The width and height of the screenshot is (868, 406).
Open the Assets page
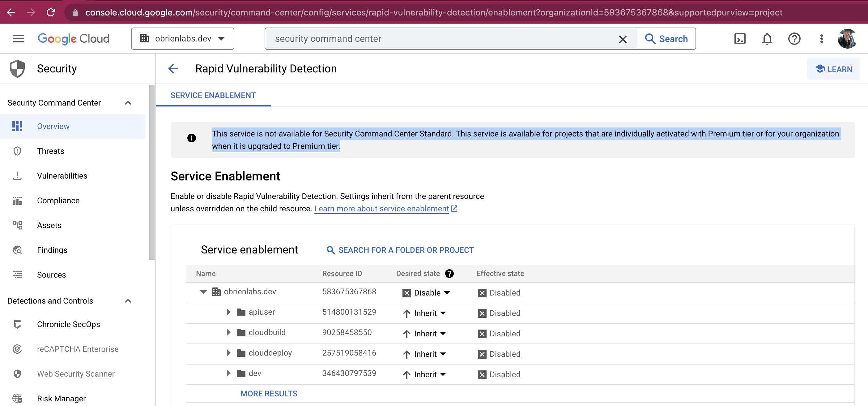(x=49, y=225)
